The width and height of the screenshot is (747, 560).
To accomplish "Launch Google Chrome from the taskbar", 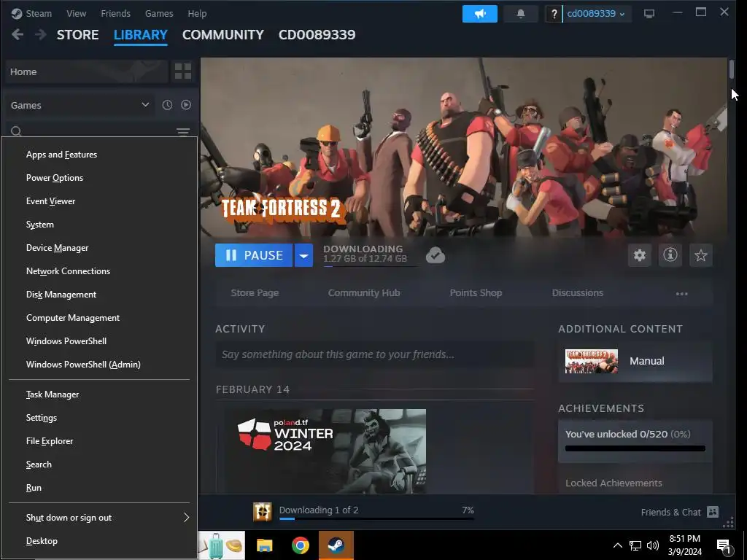I will [300, 545].
